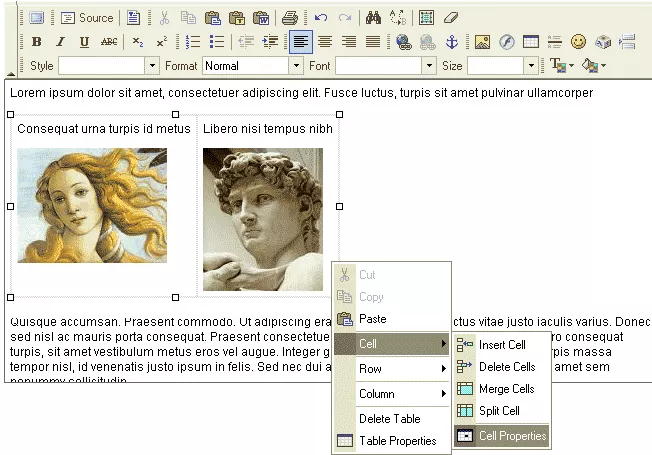Expand the Cell submenu
652x455 pixels.
point(392,344)
